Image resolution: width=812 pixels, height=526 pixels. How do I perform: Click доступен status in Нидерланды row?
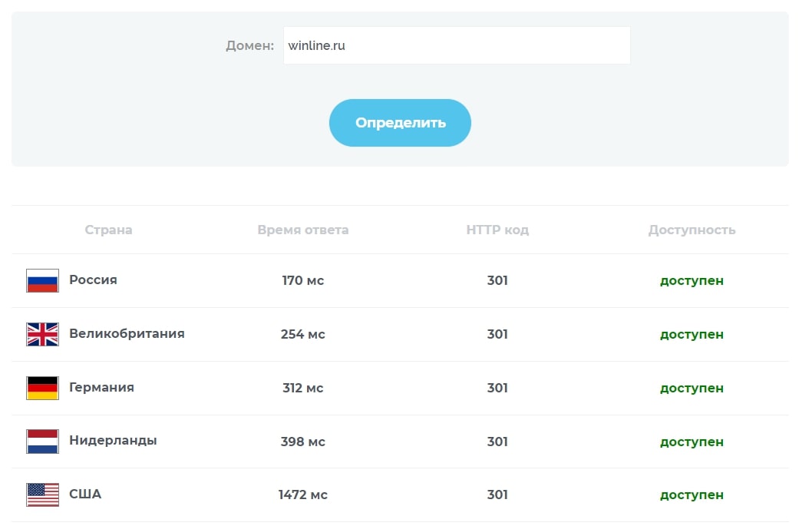(692, 442)
